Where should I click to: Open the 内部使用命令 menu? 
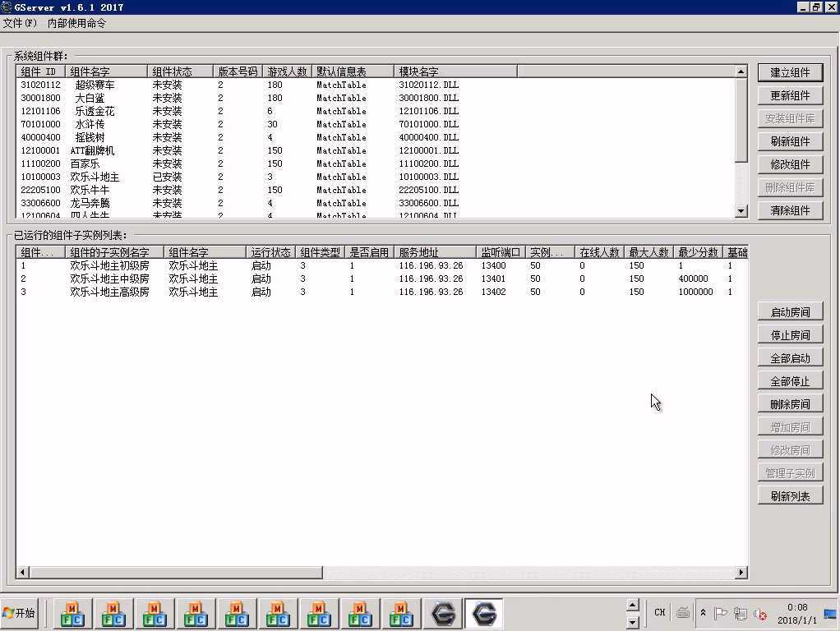pyautogui.click(x=76, y=23)
